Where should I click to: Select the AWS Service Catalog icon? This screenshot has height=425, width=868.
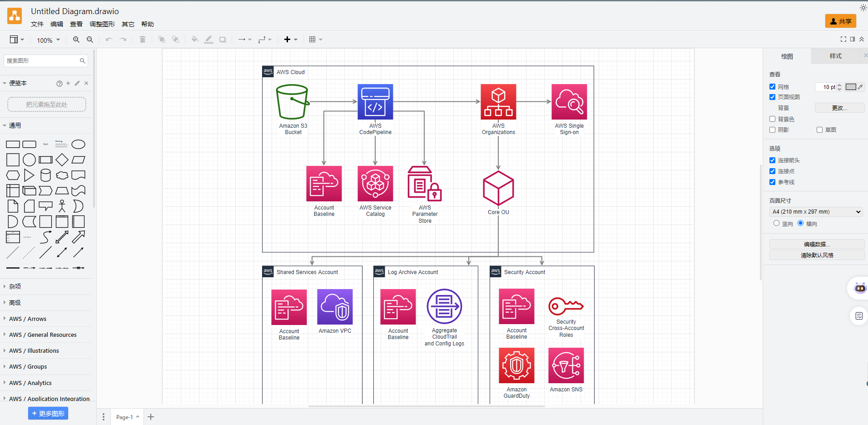pos(375,184)
